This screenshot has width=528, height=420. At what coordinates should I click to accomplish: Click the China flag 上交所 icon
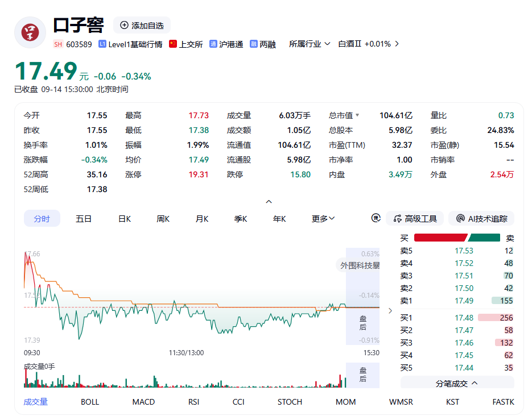173,44
